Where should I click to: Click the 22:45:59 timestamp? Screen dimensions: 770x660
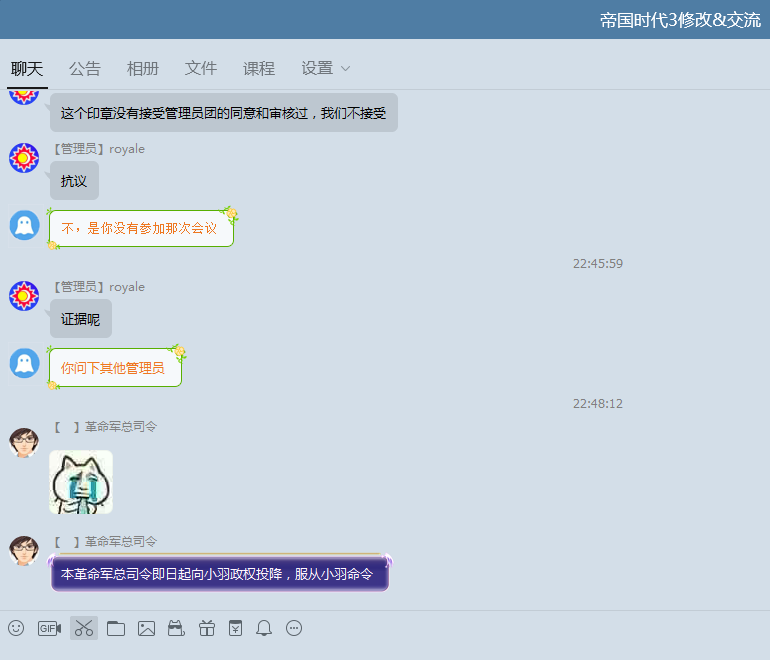pyautogui.click(x=598, y=264)
